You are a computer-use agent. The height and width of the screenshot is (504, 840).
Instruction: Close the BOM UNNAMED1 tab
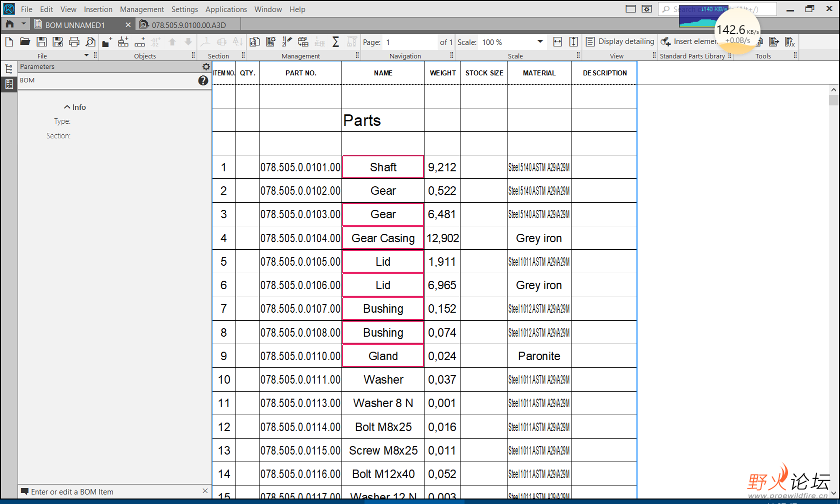pos(128,24)
